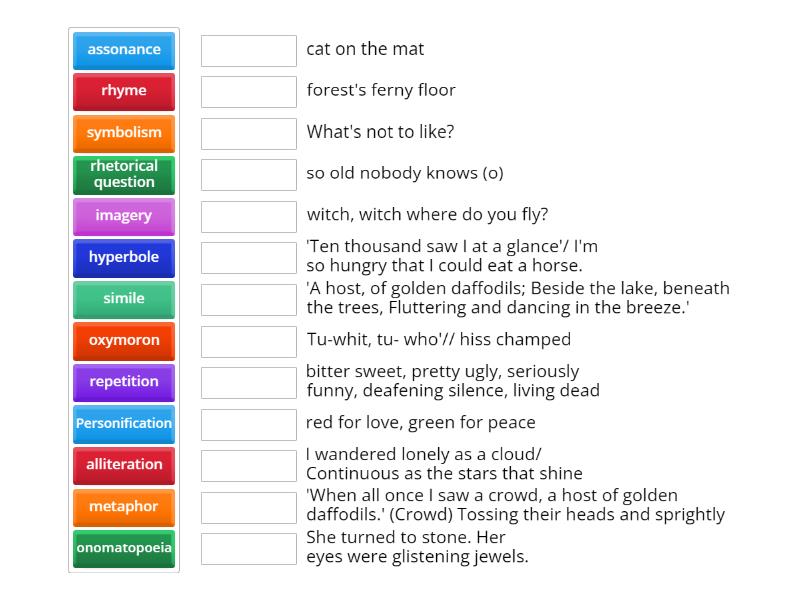Select the imagery term card
800x600 pixels.
tap(123, 216)
